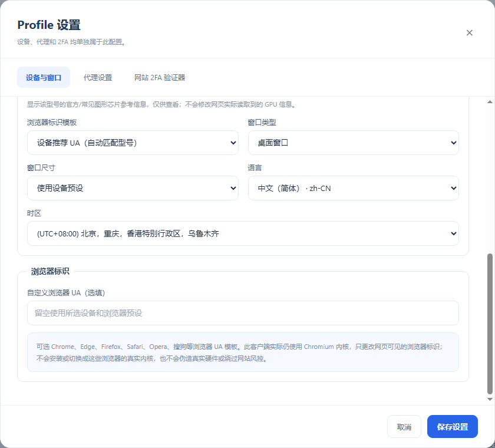Screen dimensions: 495x448
Task: Click the 窗口类型 field label
Action: tap(262, 123)
